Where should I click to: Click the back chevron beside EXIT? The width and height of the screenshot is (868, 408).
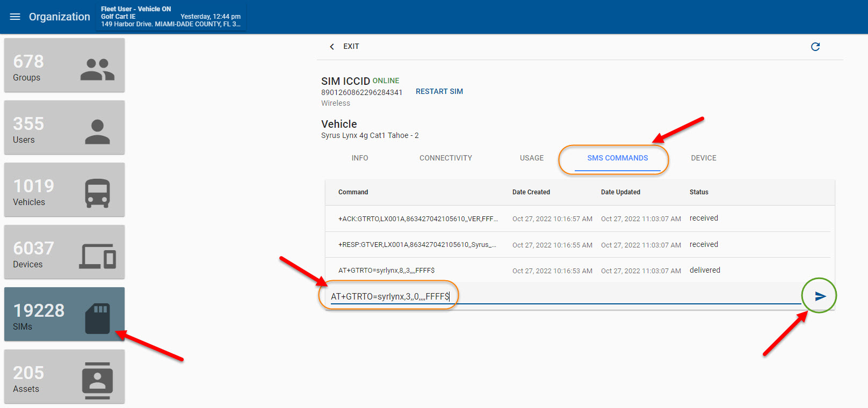click(332, 47)
